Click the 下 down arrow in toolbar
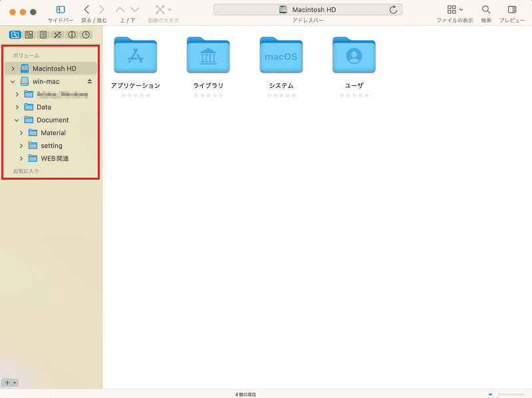 tap(135, 9)
